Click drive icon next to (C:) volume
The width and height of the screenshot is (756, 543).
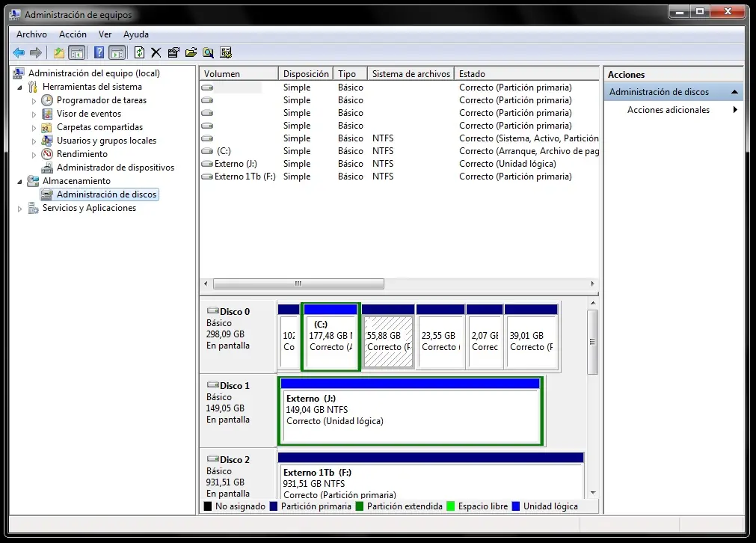pos(207,151)
